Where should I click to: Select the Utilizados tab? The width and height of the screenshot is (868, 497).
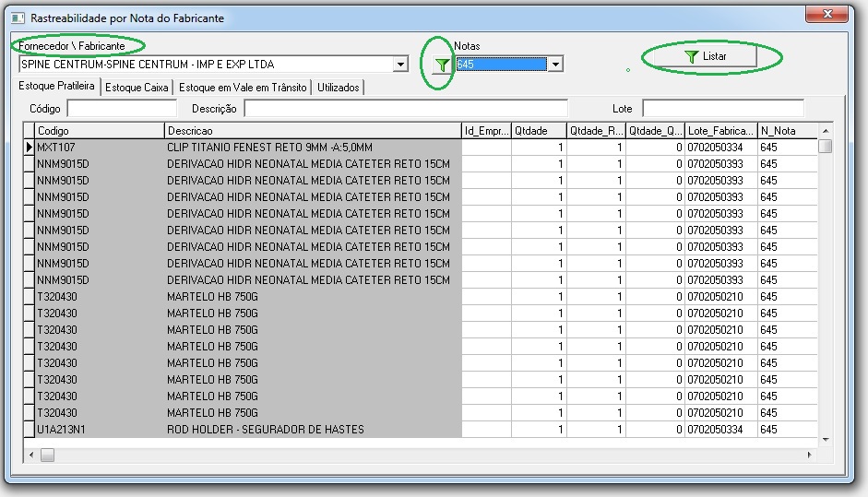click(x=339, y=88)
